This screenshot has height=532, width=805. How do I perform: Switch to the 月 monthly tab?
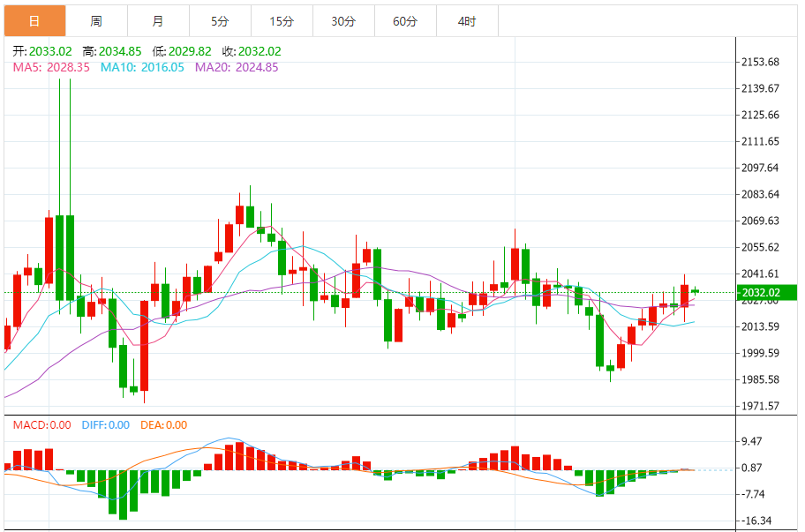click(x=158, y=21)
